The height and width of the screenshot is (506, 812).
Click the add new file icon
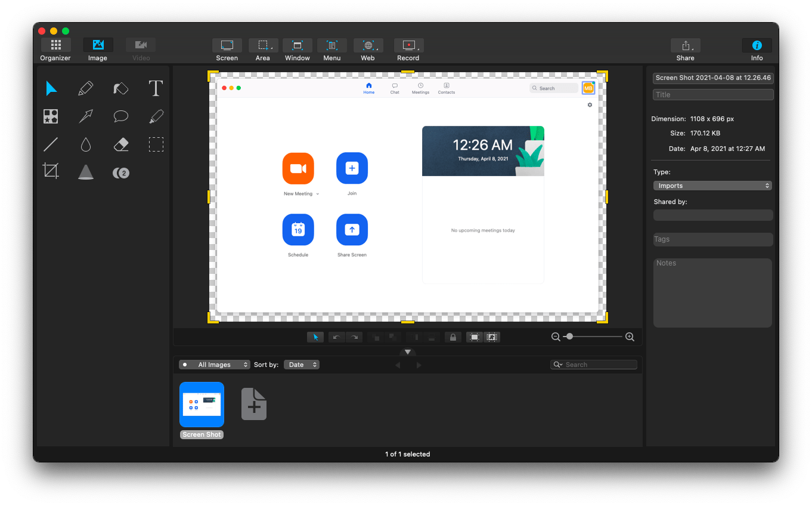click(x=254, y=404)
